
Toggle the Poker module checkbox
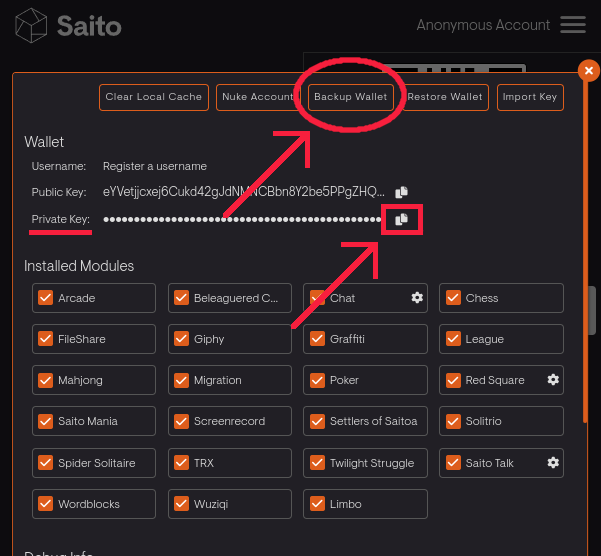click(x=317, y=380)
